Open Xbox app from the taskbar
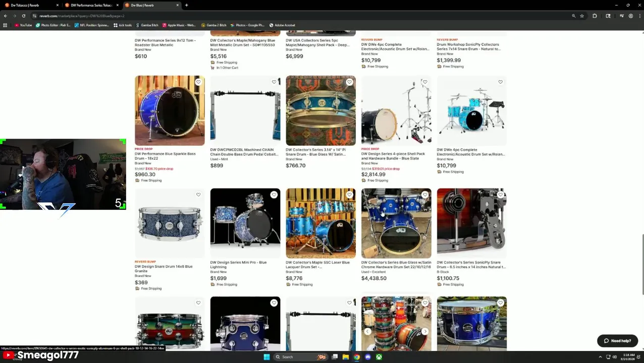644x363 pixels. point(379,357)
